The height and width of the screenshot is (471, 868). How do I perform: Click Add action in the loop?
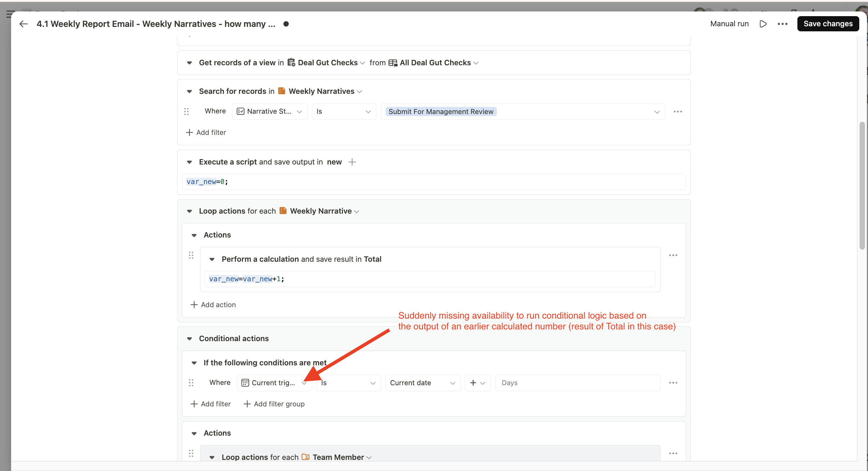click(x=213, y=305)
